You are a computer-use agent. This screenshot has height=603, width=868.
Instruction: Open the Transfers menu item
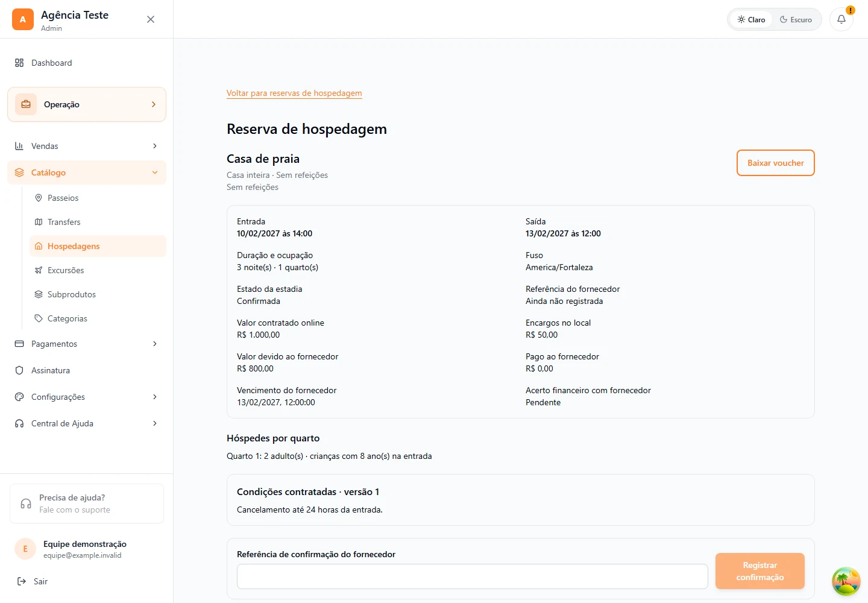click(x=98, y=222)
